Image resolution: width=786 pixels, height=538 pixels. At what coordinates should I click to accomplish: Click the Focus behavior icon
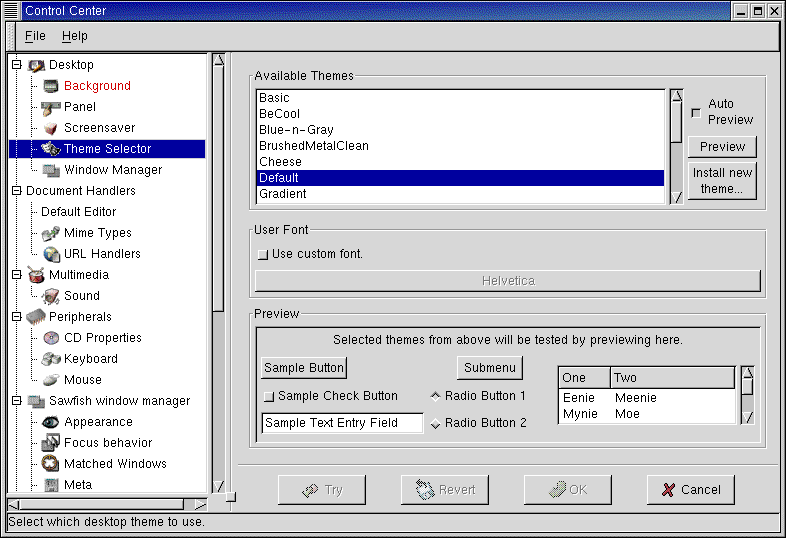pyautogui.click(x=51, y=443)
